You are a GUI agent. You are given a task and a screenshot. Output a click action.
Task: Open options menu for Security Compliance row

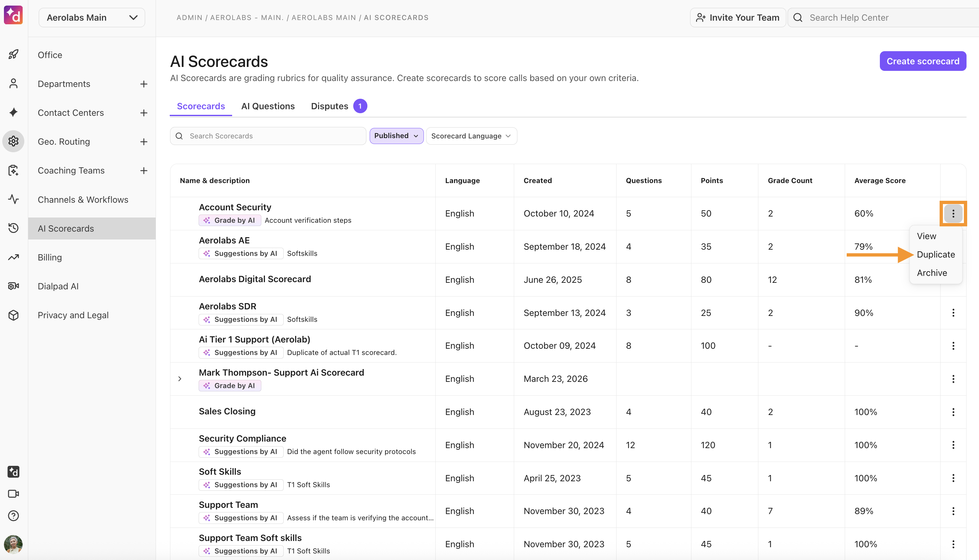[953, 445]
